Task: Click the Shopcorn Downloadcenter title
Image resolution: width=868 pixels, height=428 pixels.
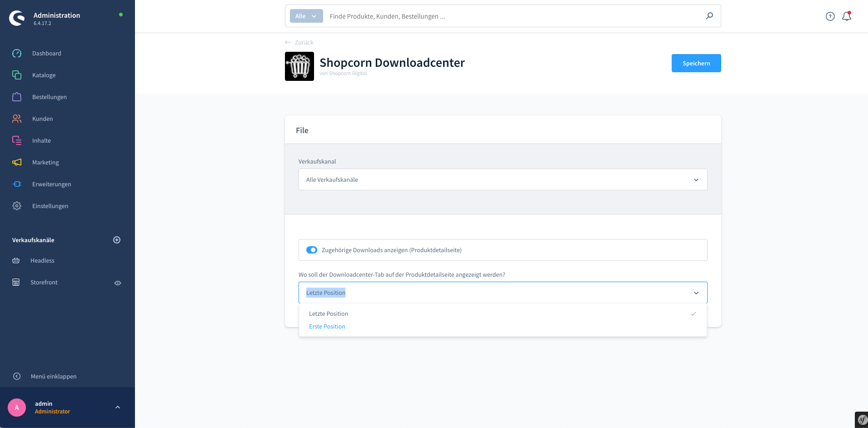Action: pyautogui.click(x=392, y=62)
